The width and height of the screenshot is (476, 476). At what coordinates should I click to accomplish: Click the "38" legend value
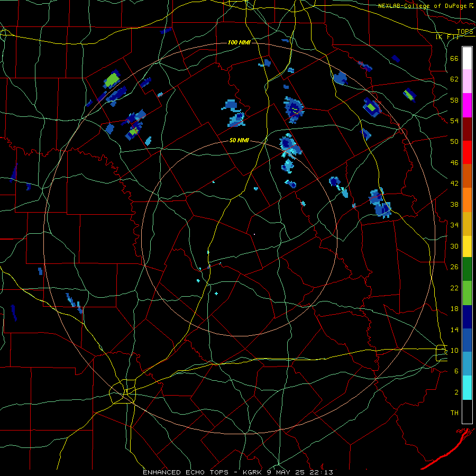pyautogui.click(x=454, y=204)
